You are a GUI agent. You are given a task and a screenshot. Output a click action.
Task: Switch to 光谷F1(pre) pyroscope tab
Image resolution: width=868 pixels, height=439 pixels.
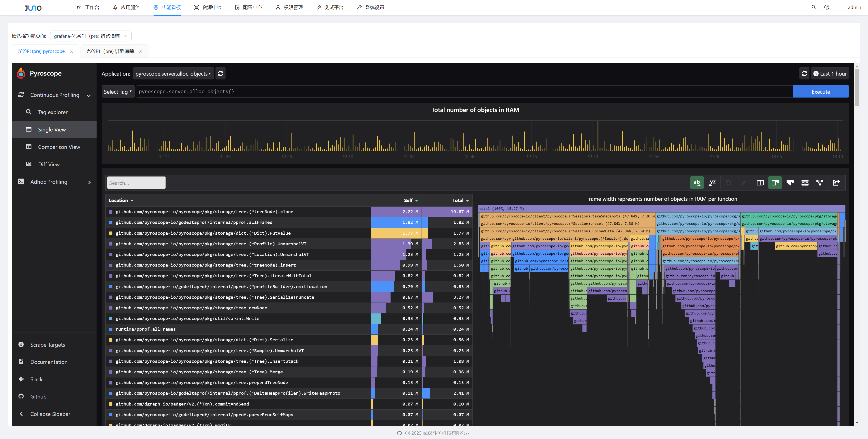click(41, 51)
